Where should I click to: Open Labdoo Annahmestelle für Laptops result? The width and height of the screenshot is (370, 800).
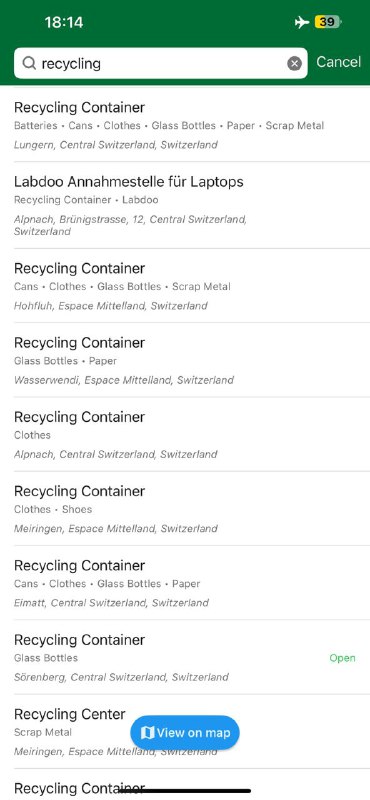pyautogui.click(x=185, y=206)
